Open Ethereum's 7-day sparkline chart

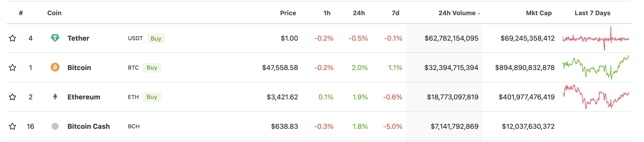tap(596, 97)
